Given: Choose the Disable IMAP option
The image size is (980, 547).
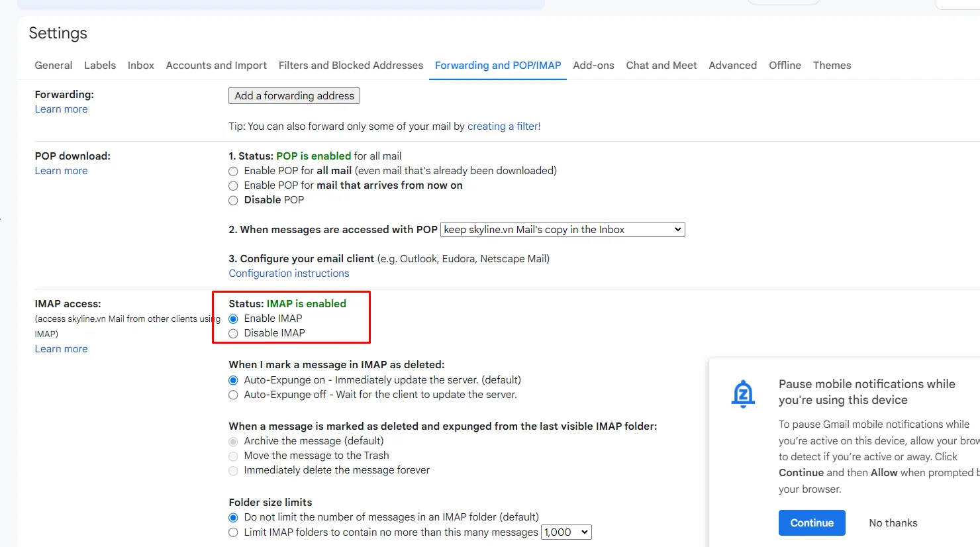Looking at the screenshot, I should click(233, 334).
